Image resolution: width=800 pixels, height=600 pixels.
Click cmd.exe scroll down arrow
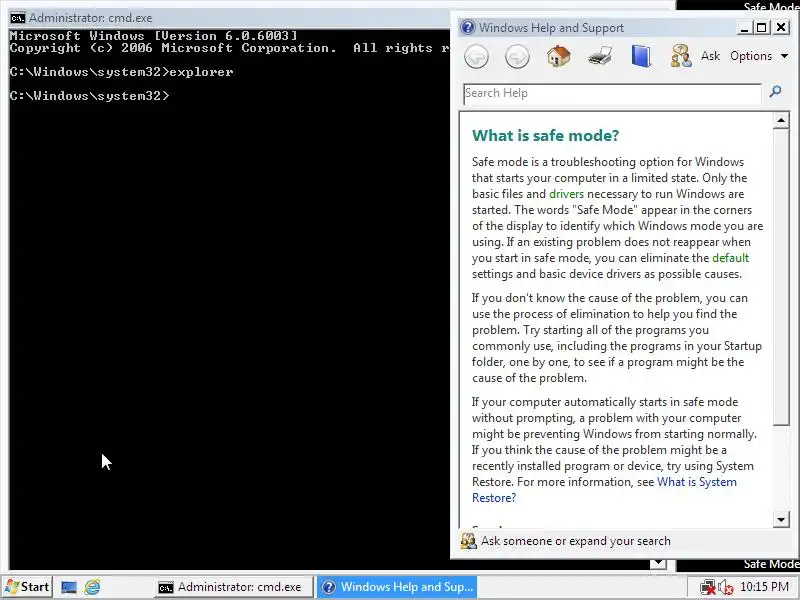point(658,563)
